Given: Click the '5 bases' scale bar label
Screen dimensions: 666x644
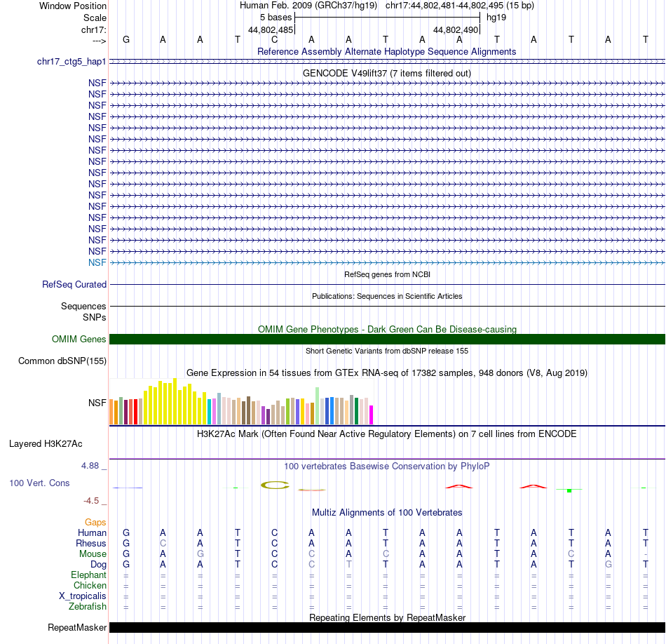Looking at the screenshot, I should tap(276, 18).
